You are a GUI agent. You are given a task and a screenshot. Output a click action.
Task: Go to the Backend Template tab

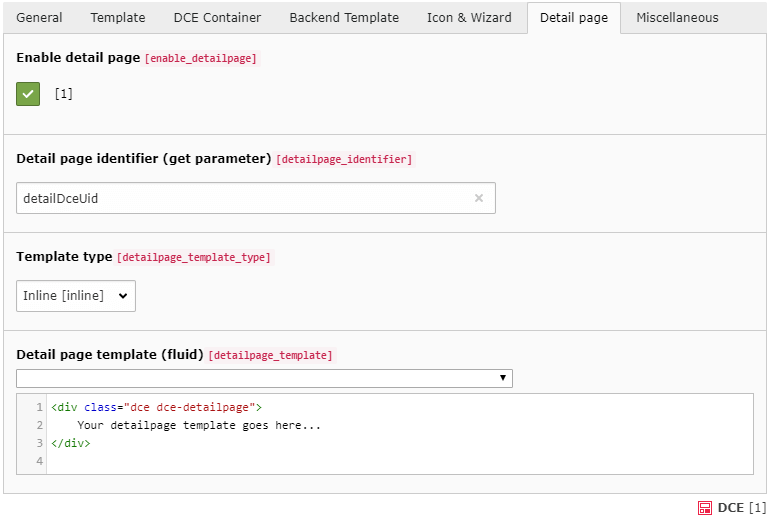(344, 18)
